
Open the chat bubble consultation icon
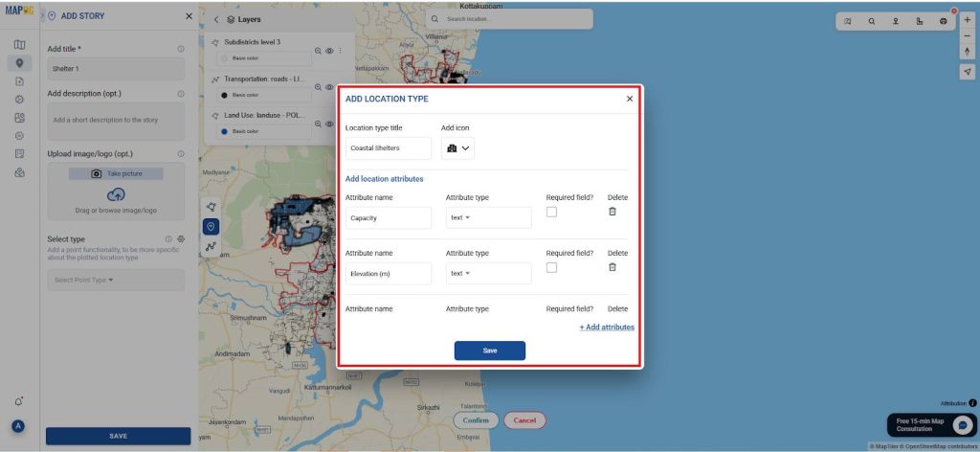tap(961, 425)
